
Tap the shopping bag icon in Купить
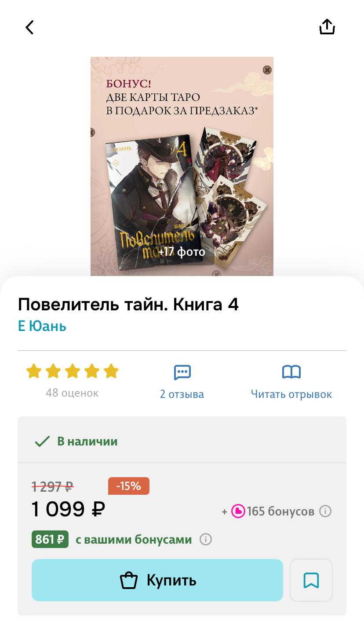tap(129, 580)
